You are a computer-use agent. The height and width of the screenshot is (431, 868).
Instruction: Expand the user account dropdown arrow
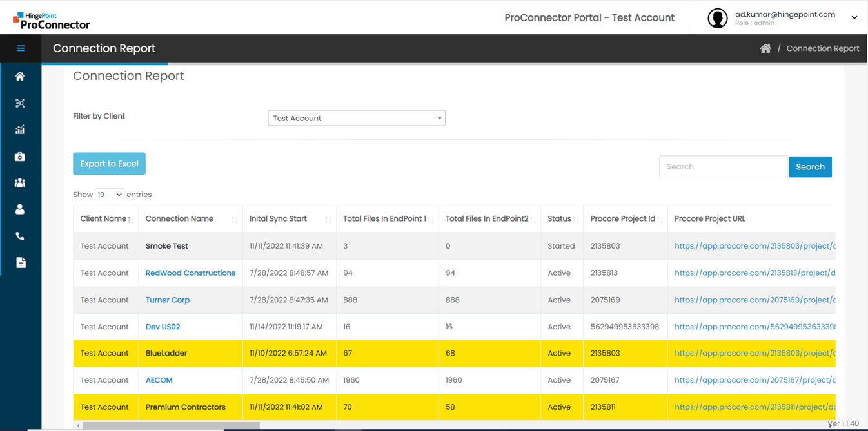tap(854, 18)
